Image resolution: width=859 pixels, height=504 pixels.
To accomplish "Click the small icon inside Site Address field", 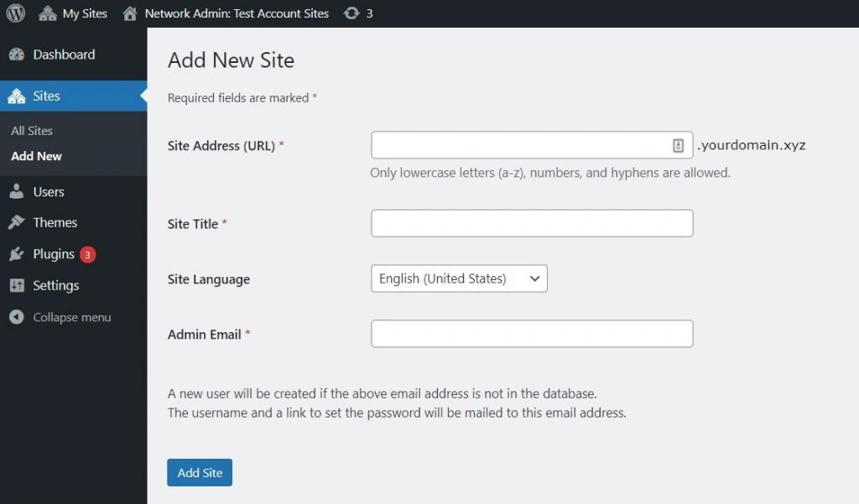I will coord(679,144).
